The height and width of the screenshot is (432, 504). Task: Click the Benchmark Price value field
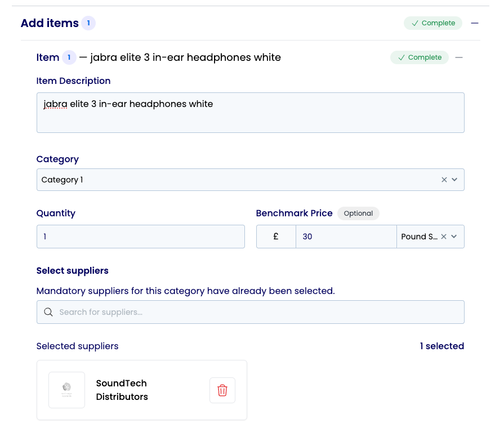point(346,237)
